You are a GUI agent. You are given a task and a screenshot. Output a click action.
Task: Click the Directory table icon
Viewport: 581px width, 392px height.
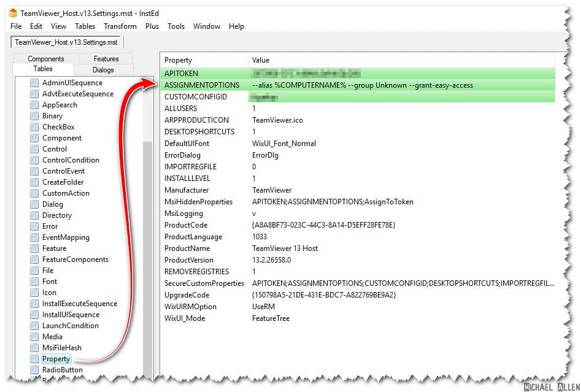34,215
